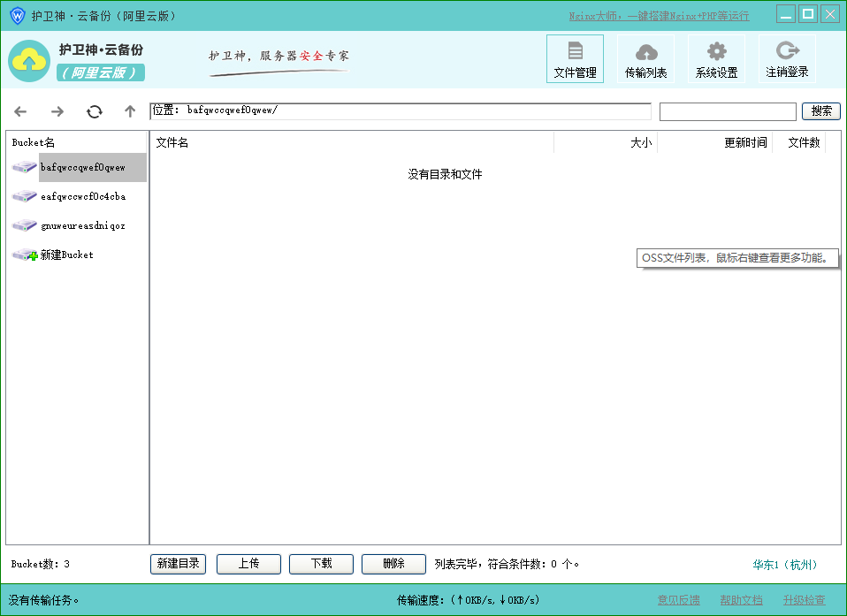847x616 pixels.
Task: Click the drive icon beside gnuweureasdniqoz
Action: tap(24, 225)
